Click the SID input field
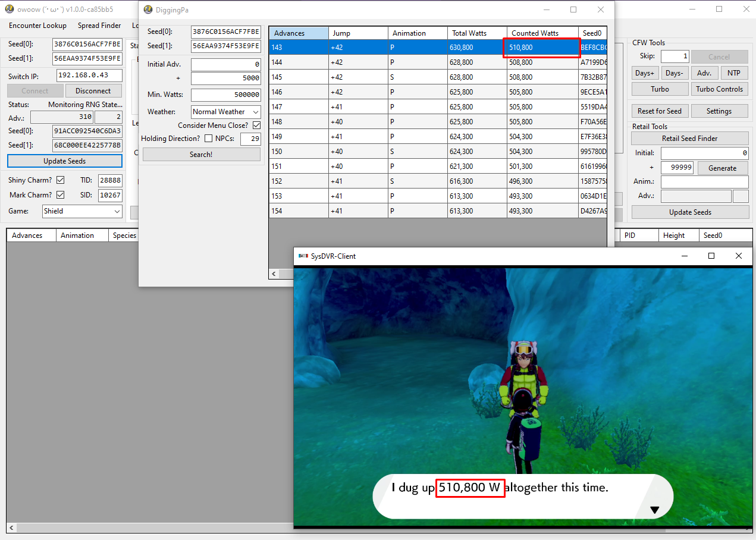The image size is (756, 540). coord(110,194)
